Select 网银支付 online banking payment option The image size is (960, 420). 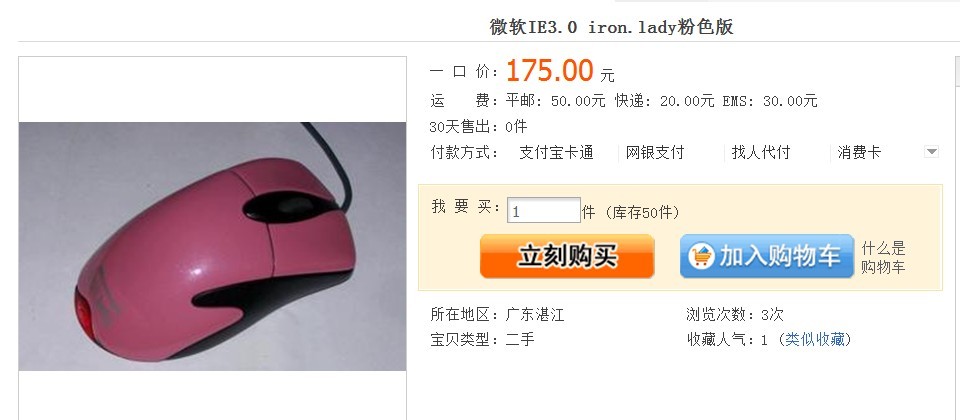click(x=654, y=152)
